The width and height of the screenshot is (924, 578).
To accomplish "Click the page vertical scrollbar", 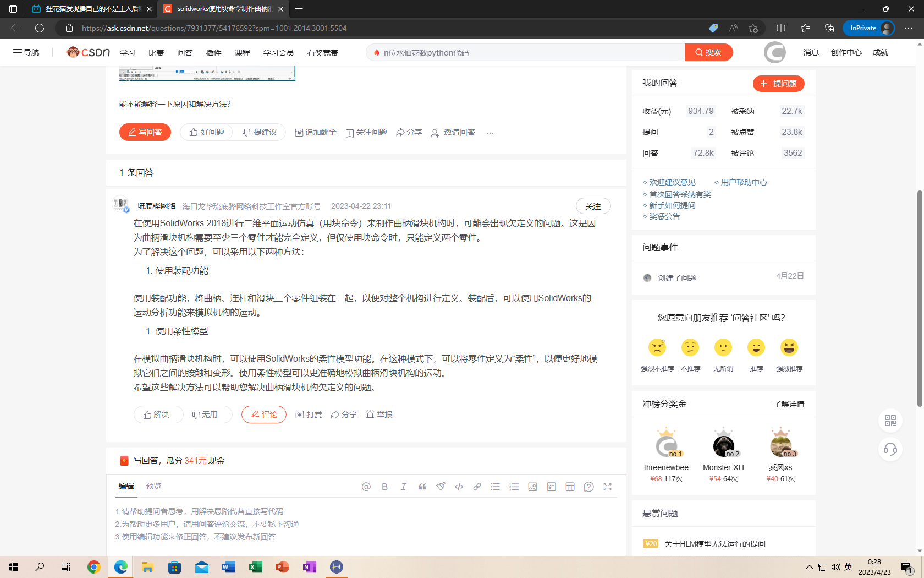I will click(x=920, y=298).
